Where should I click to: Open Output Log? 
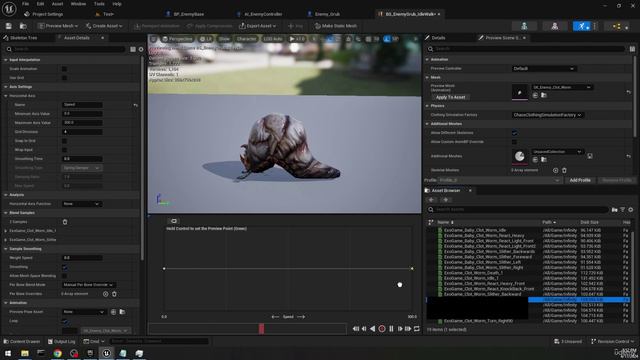click(61, 341)
